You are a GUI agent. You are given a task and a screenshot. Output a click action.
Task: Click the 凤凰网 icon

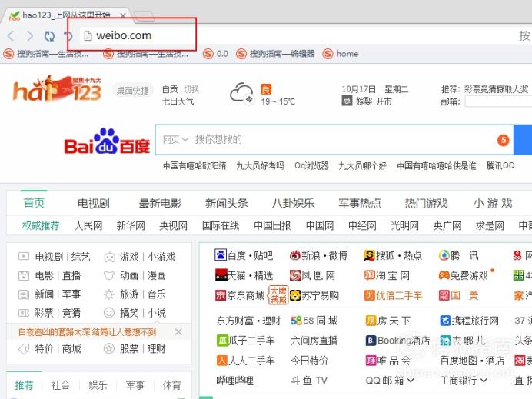coord(295,274)
